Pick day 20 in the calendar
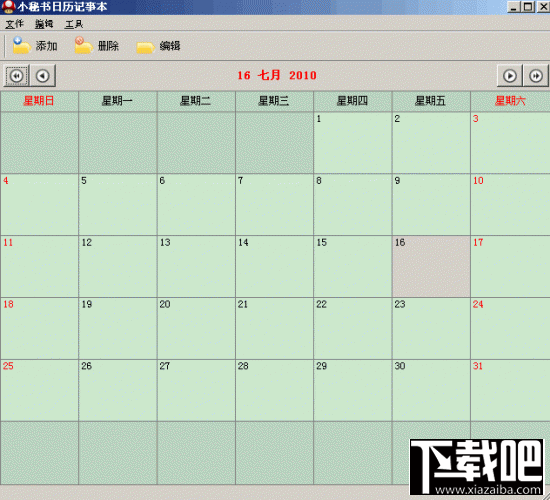 pyautogui.click(x=196, y=328)
